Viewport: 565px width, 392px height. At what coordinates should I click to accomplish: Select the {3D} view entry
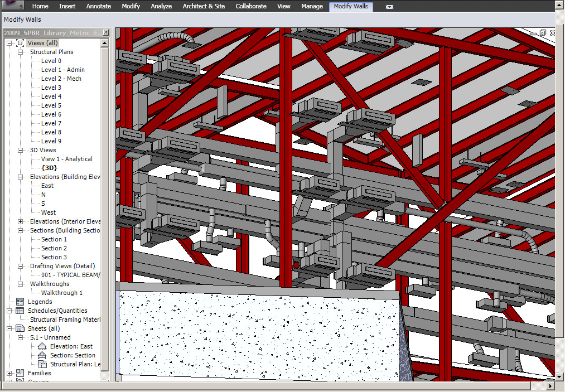pos(50,168)
